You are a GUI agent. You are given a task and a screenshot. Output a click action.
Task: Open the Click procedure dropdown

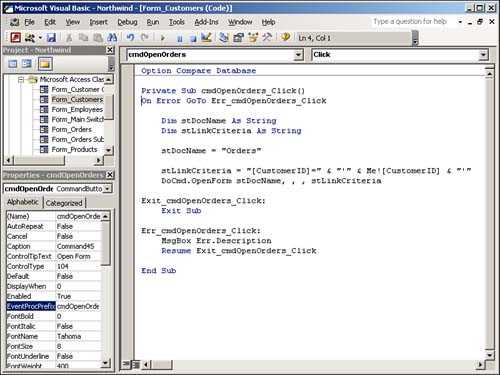[483, 54]
